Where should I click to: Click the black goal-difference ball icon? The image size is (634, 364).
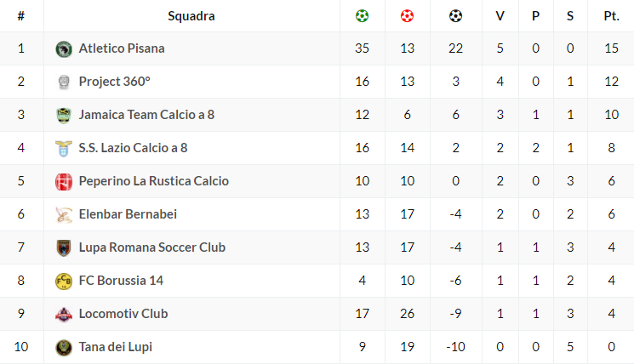(x=455, y=15)
